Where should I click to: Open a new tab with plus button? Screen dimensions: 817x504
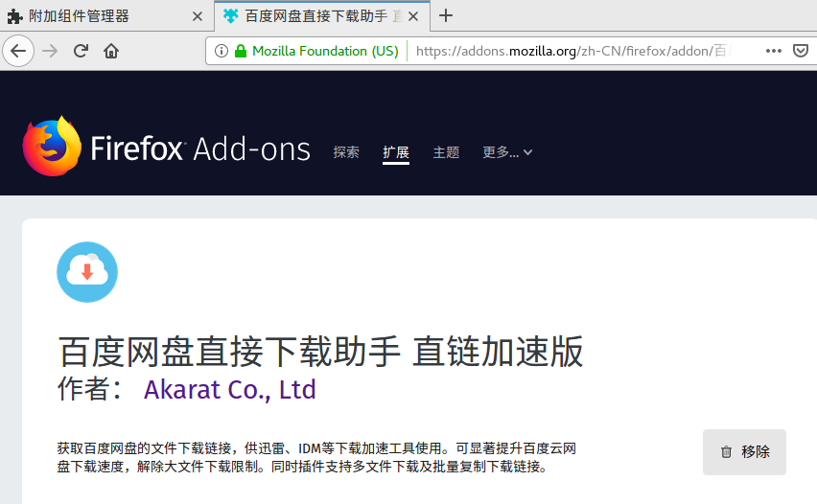[x=446, y=15]
